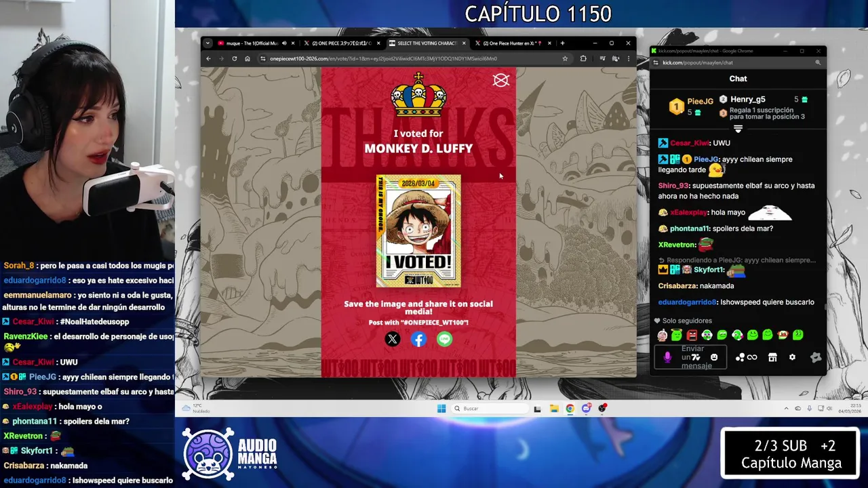Click eduardogarrido8 username in Kick chat popout
This screenshot has width=868, height=488.
687,302
